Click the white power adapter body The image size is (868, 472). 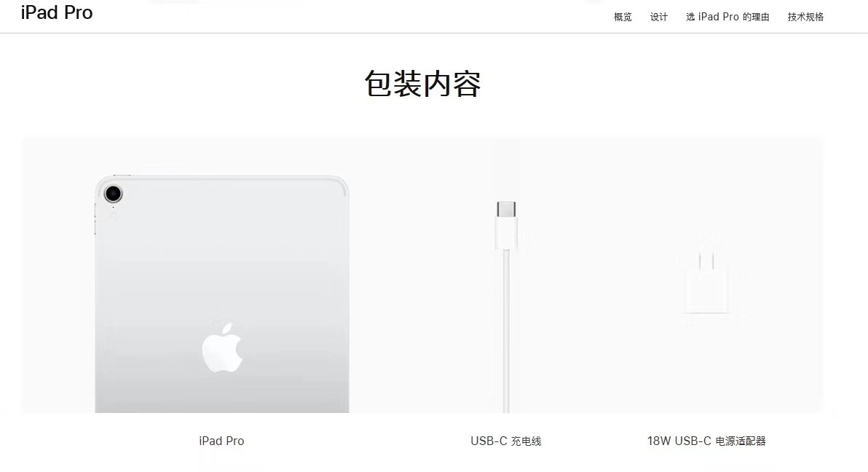click(x=706, y=291)
